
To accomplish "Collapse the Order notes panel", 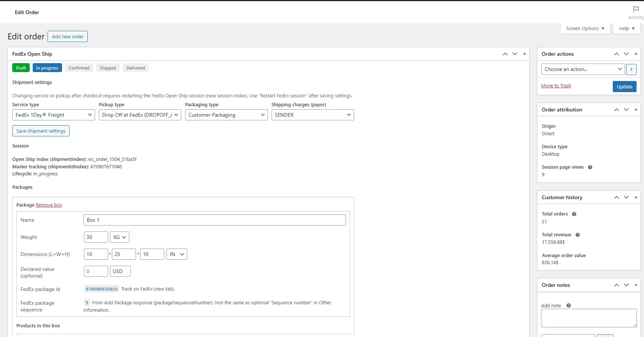I will [x=636, y=285].
